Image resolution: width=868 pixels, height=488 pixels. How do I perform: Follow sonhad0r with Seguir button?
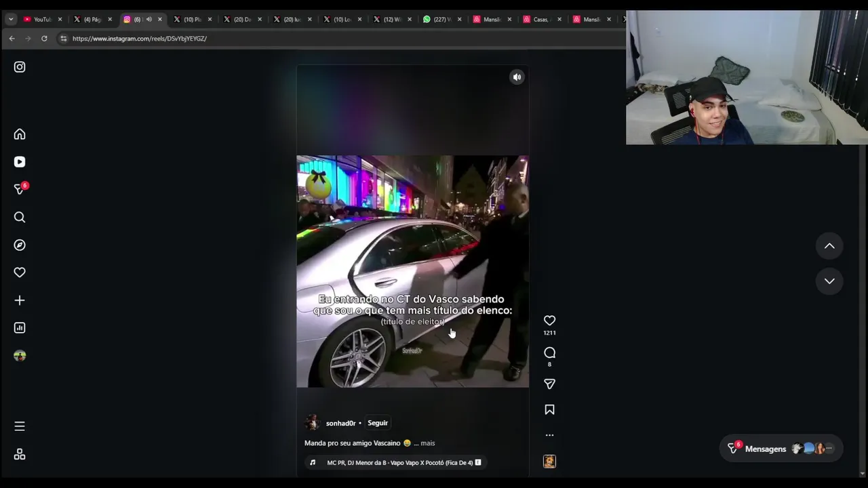378,423
